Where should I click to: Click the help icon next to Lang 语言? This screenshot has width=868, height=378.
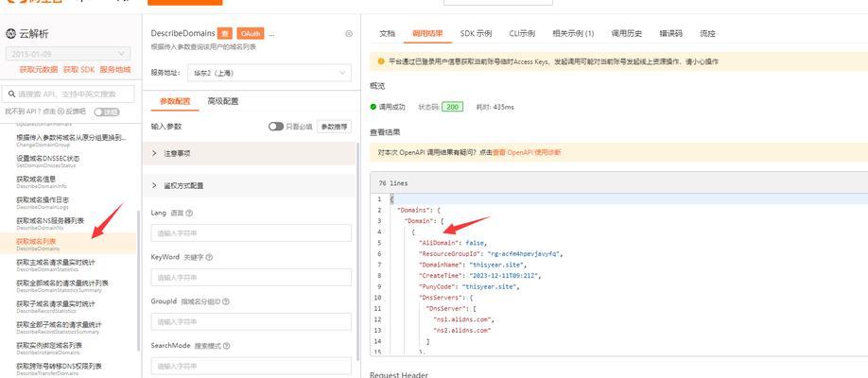point(189,213)
